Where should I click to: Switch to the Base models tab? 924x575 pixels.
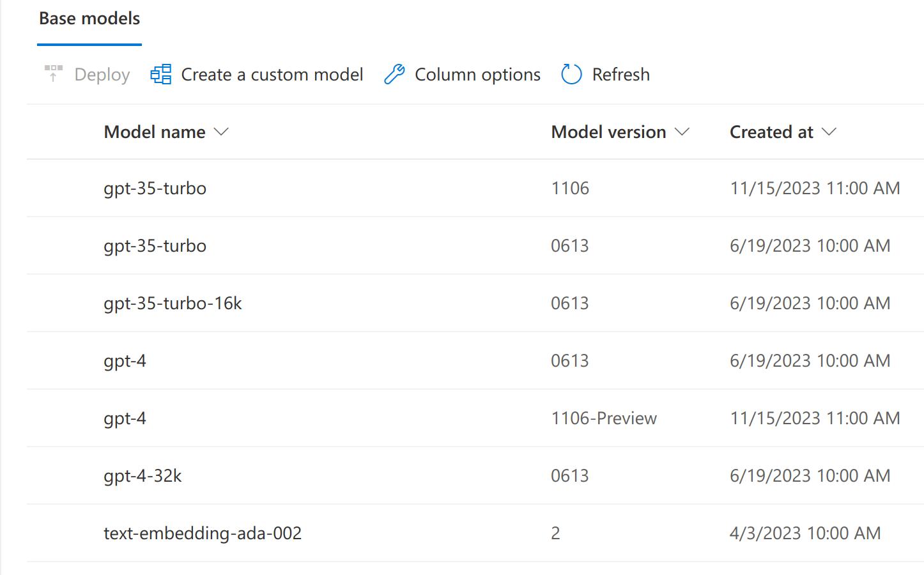pos(89,19)
